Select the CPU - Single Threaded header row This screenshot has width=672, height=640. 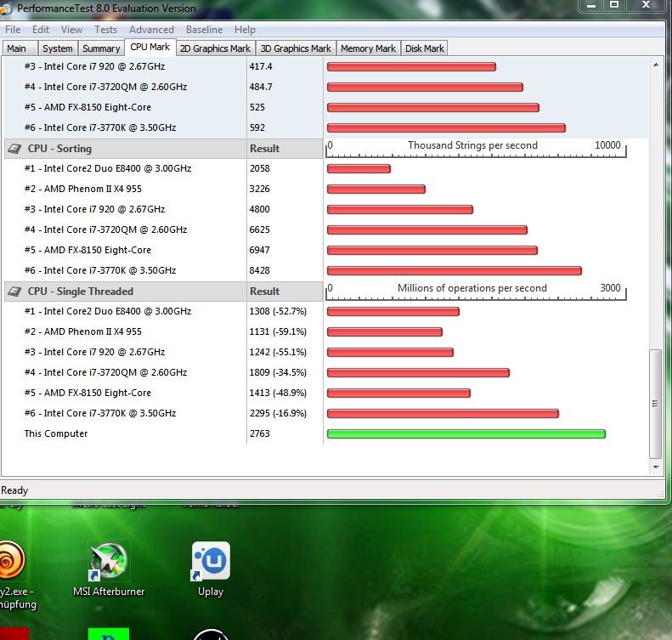point(163,292)
